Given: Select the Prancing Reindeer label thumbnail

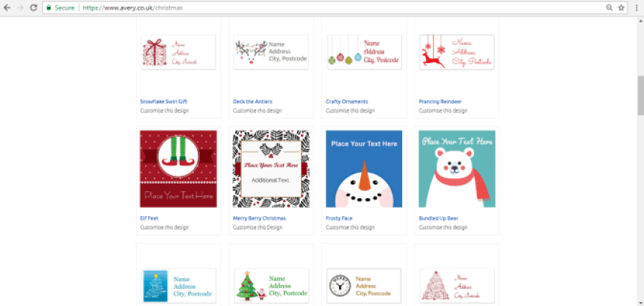Looking at the screenshot, I should (x=457, y=52).
